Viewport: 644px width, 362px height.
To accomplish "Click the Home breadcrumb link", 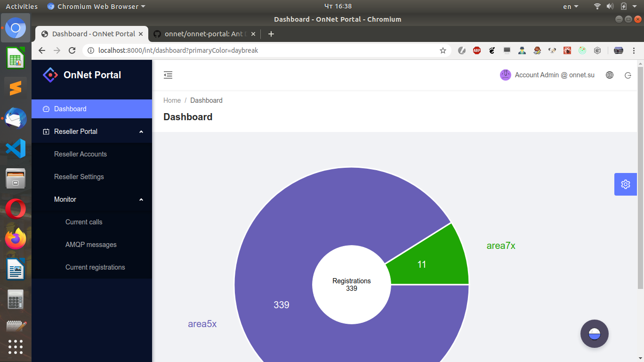I will pyautogui.click(x=172, y=100).
